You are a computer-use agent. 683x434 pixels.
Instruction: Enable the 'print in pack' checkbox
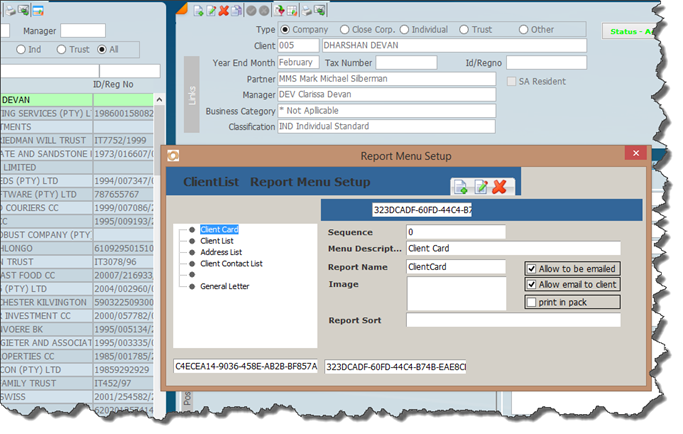click(x=531, y=302)
